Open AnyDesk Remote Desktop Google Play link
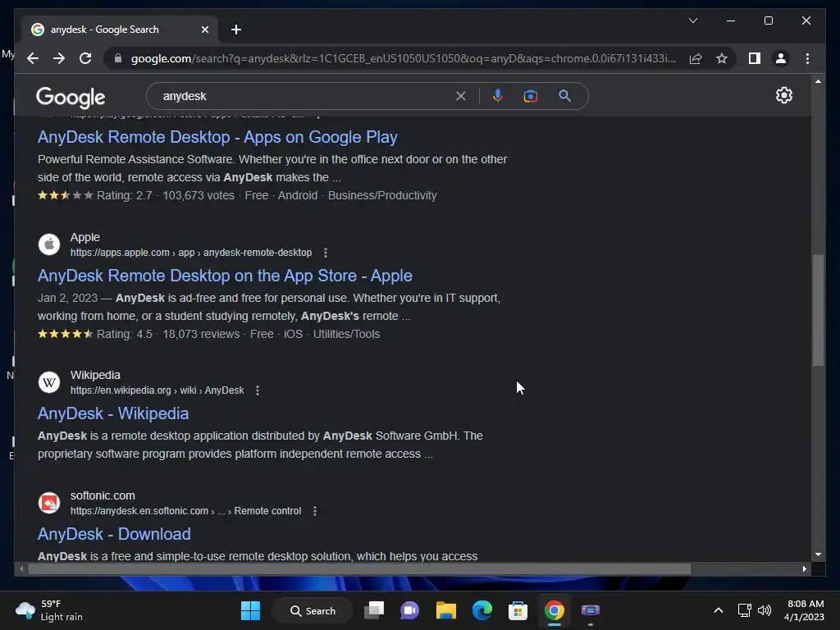The height and width of the screenshot is (630, 840). [x=217, y=137]
